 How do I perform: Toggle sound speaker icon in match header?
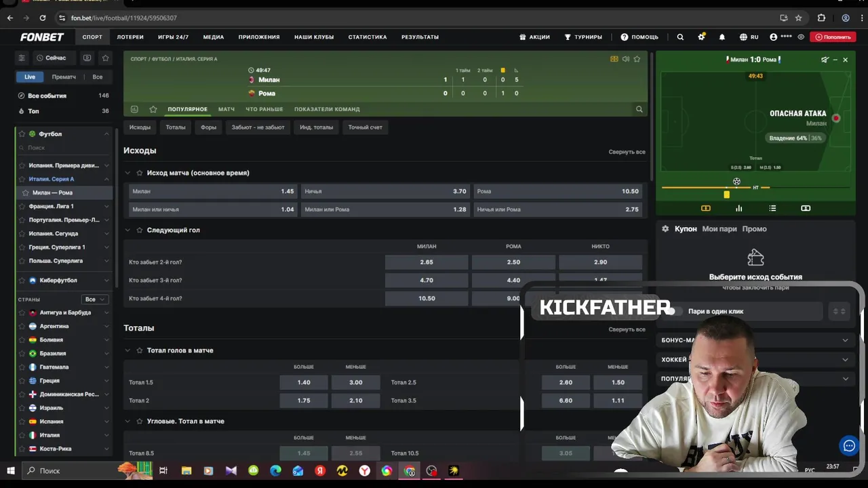point(625,59)
